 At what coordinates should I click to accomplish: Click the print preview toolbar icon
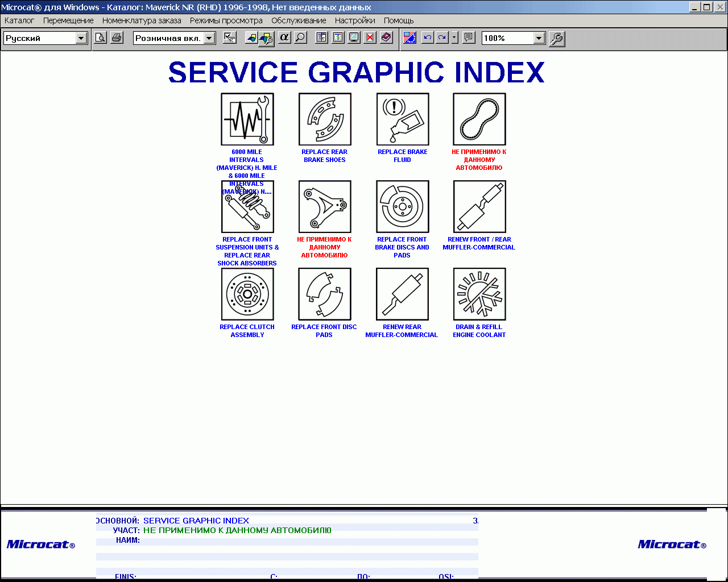pyautogui.click(x=100, y=38)
